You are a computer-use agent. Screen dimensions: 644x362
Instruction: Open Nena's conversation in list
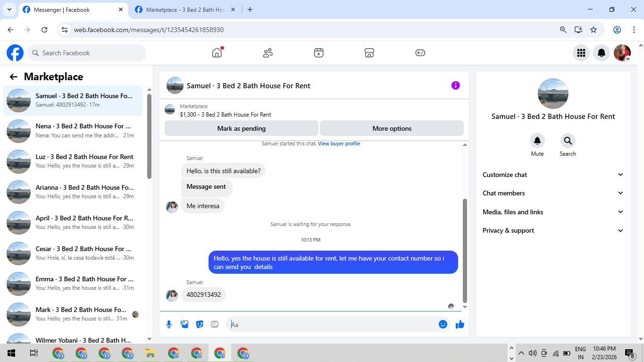(73, 131)
